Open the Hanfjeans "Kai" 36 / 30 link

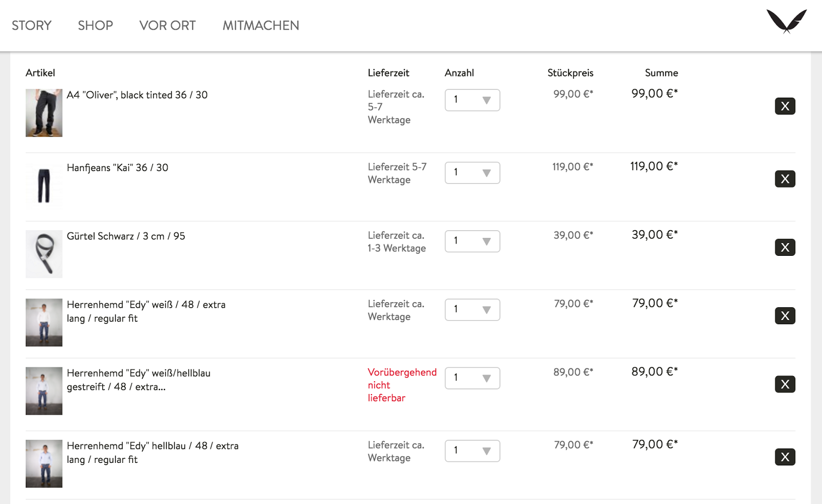(x=118, y=168)
